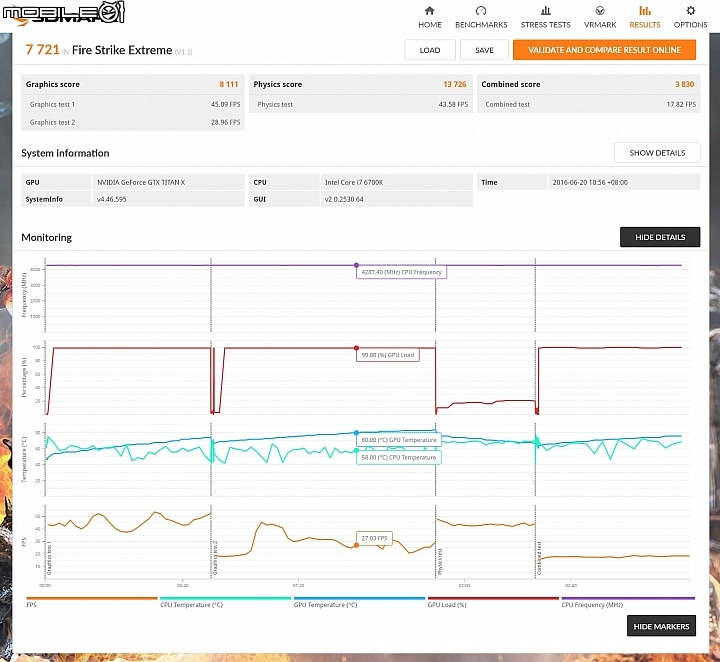Click the CPU Temperature teal marker dot
Viewport: 720px width, 662px height.
point(356,450)
